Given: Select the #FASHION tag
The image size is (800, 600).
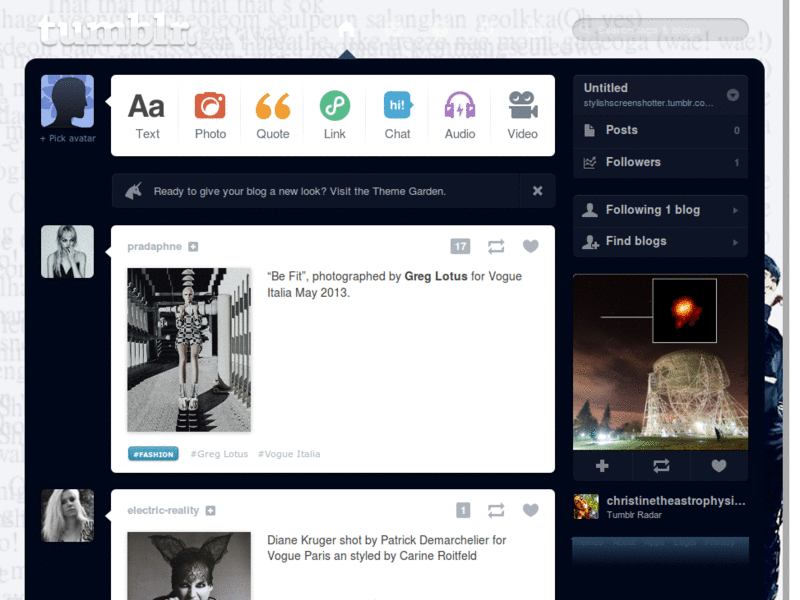Looking at the screenshot, I should pyautogui.click(x=153, y=454).
